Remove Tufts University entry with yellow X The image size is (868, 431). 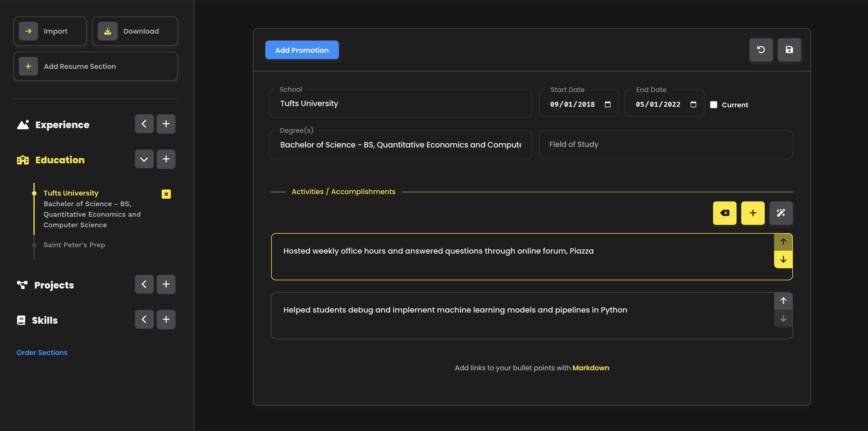tap(166, 194)
